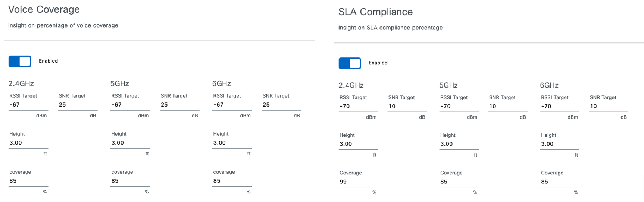Select SLA Compliance 5GHz RSSI Target field

[x=459, y=107]
